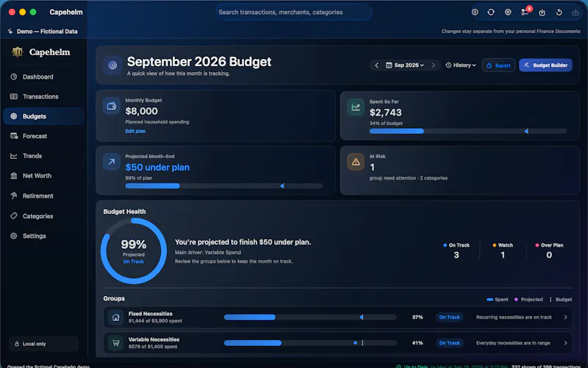Click the Transactions list icon in sidebar
The width and height of the screenshot is (588, 368).
[14, 96]
